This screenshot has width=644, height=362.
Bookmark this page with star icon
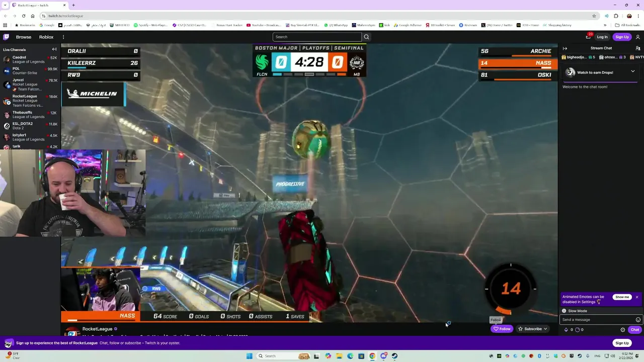click(x=594, y=16)
